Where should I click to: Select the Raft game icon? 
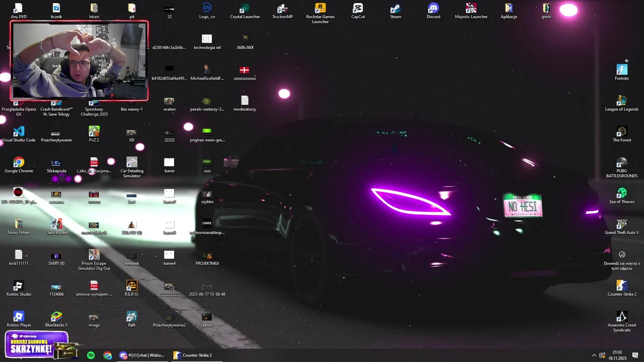132,319
